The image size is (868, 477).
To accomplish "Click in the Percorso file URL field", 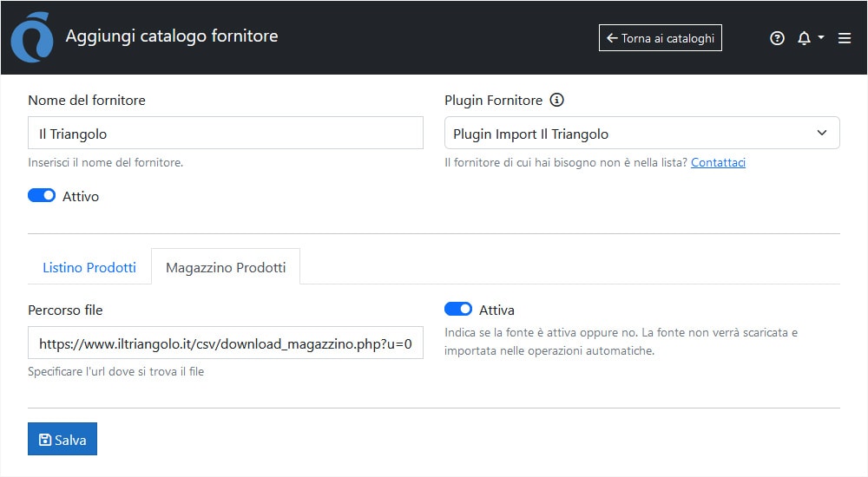I will [226, 343].
